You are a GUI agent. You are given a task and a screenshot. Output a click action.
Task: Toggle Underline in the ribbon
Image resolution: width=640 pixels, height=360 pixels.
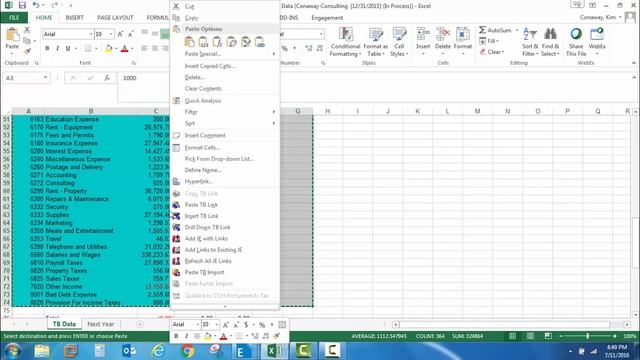pos(68,49)
